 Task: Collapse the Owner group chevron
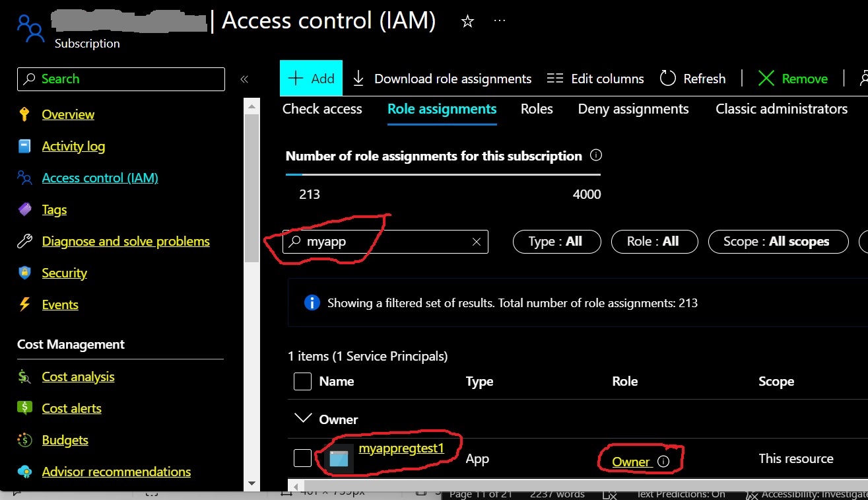coord(303,419)
